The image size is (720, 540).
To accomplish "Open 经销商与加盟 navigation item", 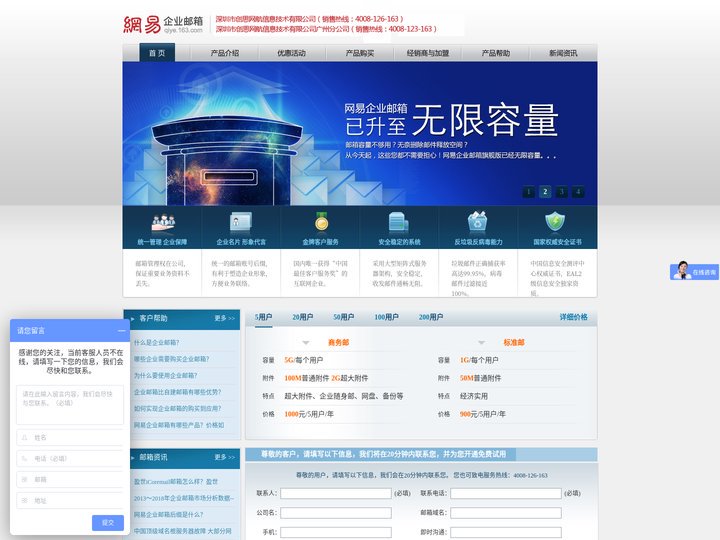I will pos(428,53).
